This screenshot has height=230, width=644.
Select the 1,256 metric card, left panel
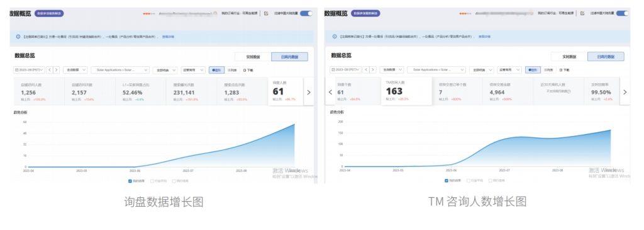[39, 92]
